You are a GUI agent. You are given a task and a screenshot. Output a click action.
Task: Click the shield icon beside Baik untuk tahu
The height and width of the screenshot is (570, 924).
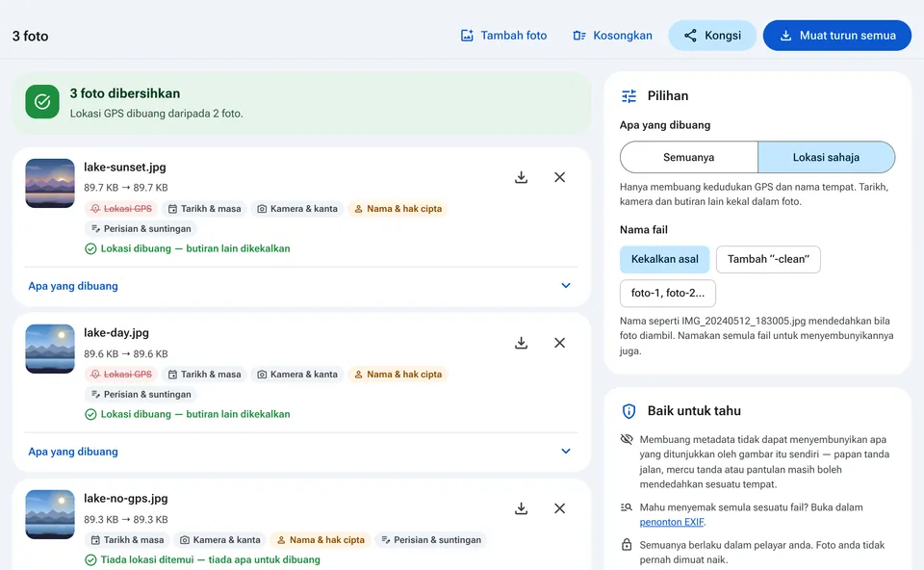(629, 411)
